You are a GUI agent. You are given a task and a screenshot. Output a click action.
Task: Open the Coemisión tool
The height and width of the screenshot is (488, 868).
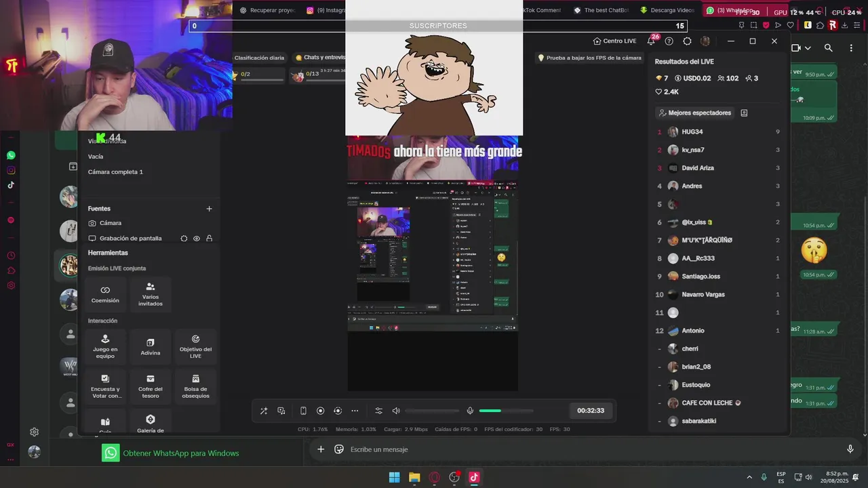point(105,293)
